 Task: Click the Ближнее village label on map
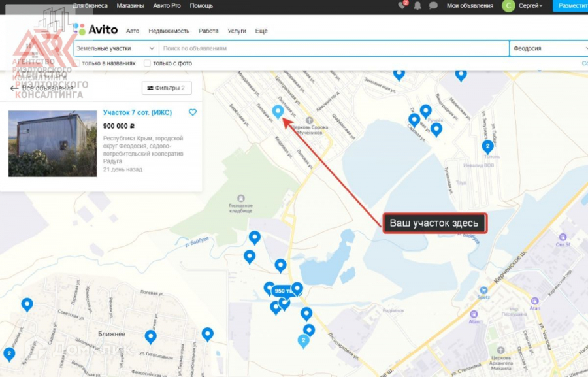click(112, 334)
